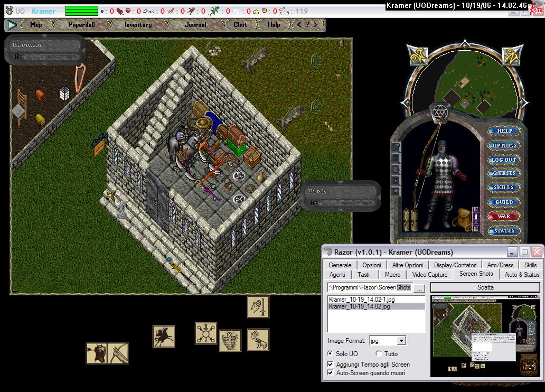Switch to the Video Capture tab
Viewport: 545px width, 392px height.
[x=429, y=274]
